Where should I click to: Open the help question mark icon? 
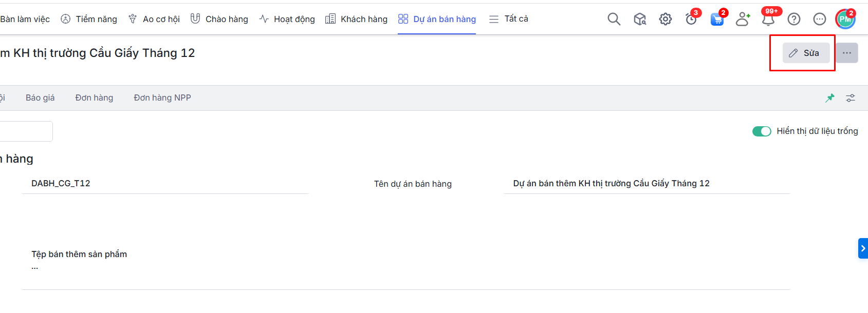794,19
